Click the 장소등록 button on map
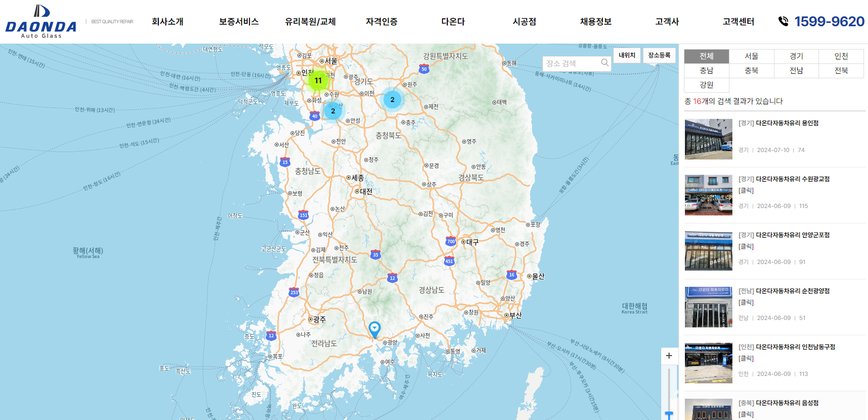The width and height of the screenshot is (868, 420). [659, 55]
